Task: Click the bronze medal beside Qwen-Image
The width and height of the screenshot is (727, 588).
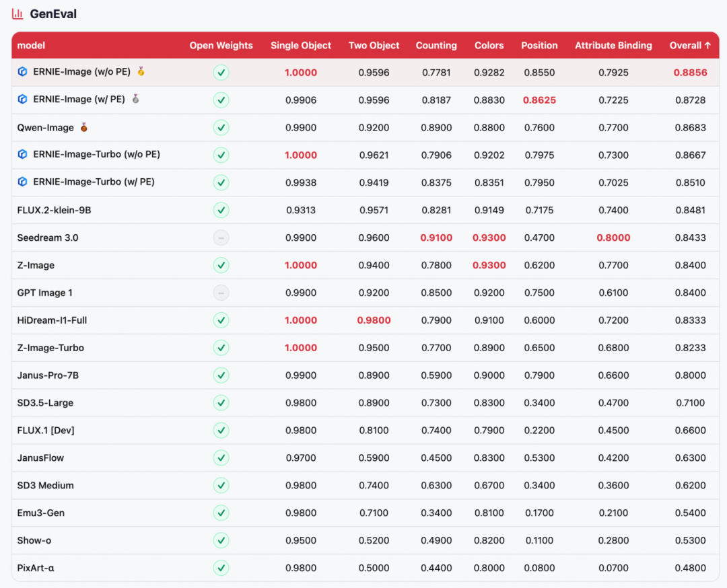Action: tap(83, 127)
